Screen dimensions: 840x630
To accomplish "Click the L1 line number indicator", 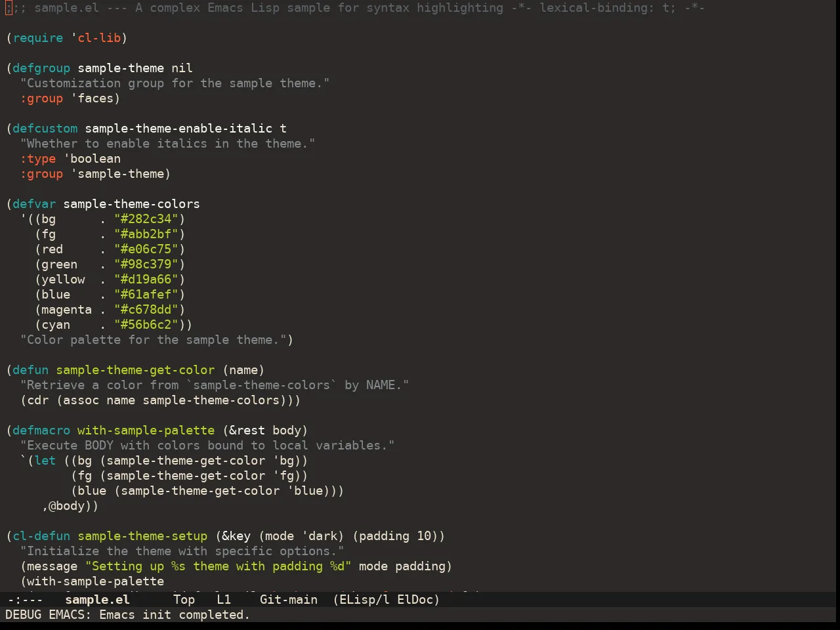I will coord(224,599).
